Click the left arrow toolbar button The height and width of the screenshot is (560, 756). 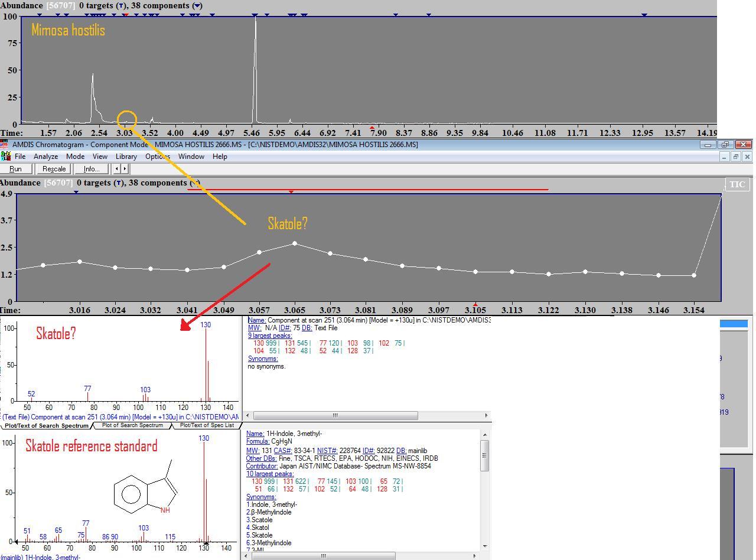click(x=117, y=169)
